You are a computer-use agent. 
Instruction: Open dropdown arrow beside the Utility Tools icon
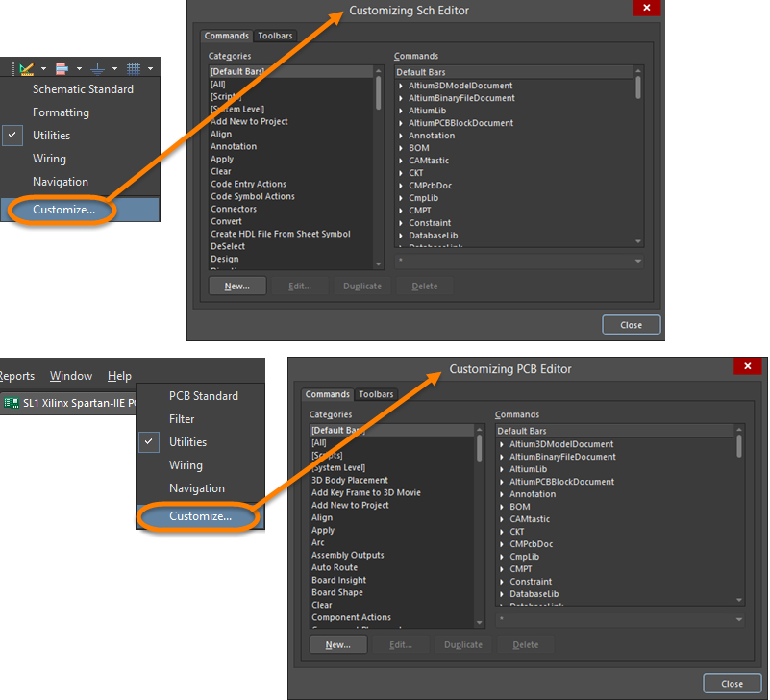point(43,69)
